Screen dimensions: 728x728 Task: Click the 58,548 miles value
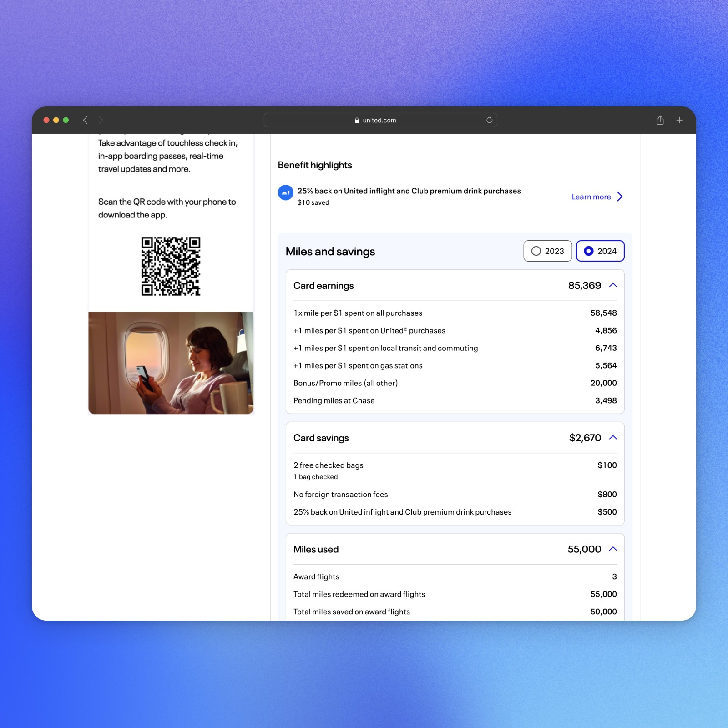[x=603, y=313]
